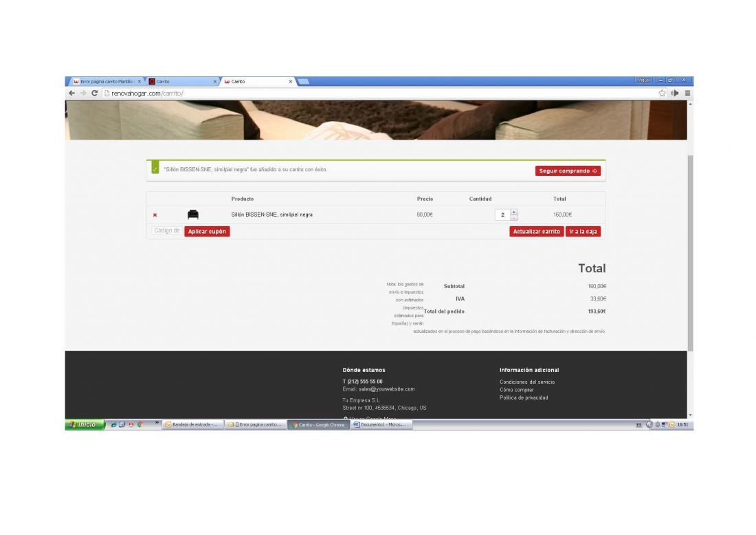Screen dimensions: 756x535
Task: Open 'Error pagina carrito' taskbar item
Action: pos(255,424)
